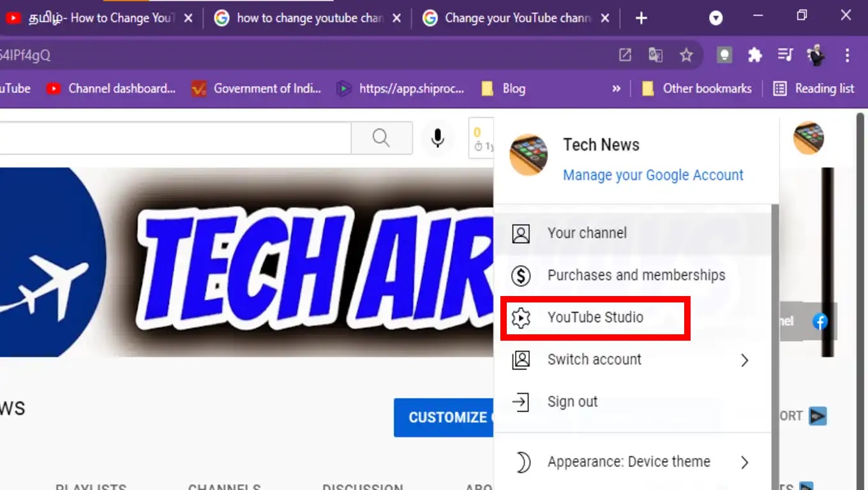Open Your channel menu entry
This screenshot has width=868, height=490.
pos(632,233)
